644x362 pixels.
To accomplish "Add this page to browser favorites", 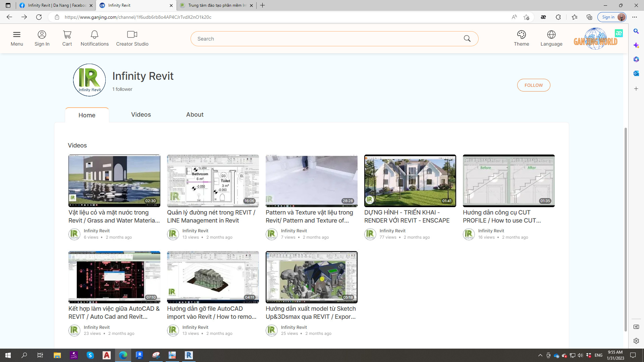I will (526, 17).
